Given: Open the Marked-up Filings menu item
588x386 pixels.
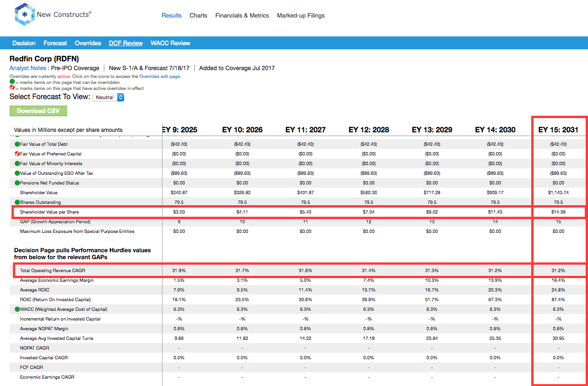Looking at the screenshot, I should pos(301,15).
